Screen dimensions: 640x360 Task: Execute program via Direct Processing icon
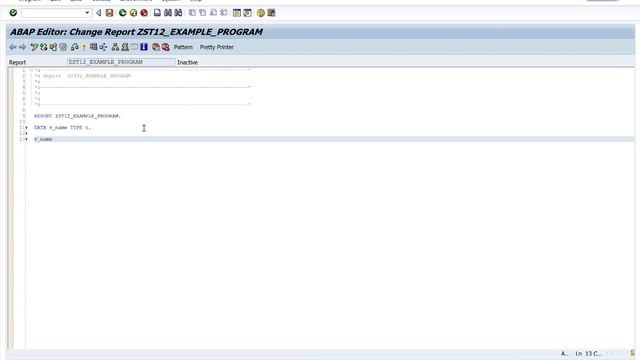[93, 47]
